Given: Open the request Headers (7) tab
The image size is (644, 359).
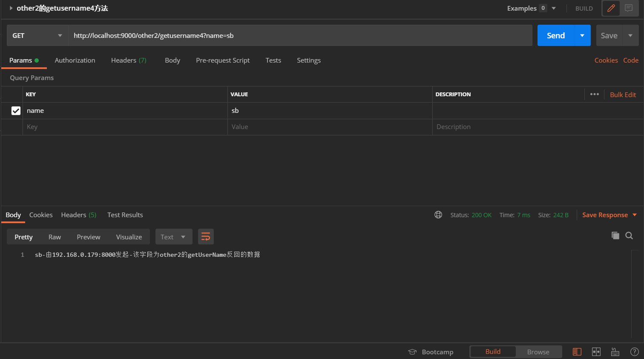Looking at the screenshot, I should (x=129, y=60).
